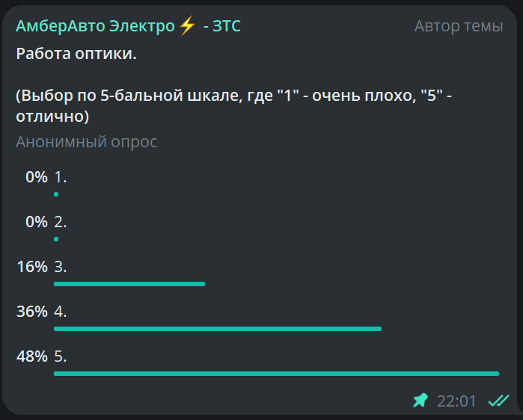Select poll option "5."

point(61,356)
